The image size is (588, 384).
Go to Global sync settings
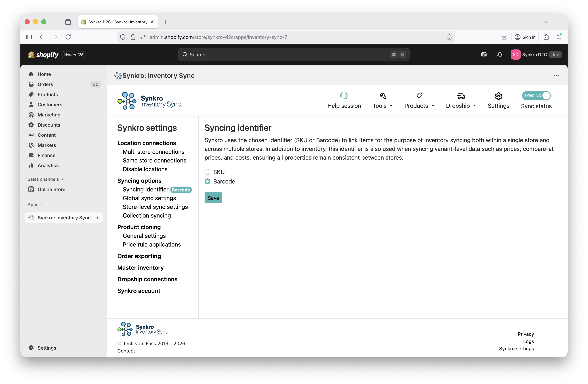149,198
